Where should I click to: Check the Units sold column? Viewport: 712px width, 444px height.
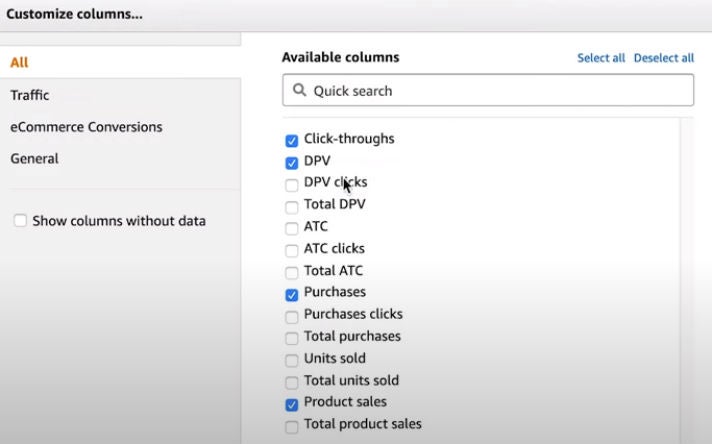(x=292, y=360)
